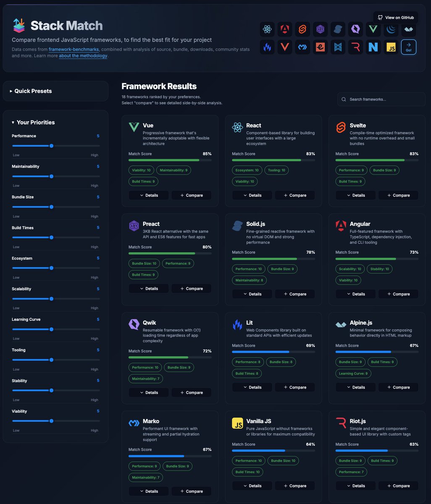Click the Qwik logo on the Qwik card
431x504 pixels.
(x=134, y=324)
